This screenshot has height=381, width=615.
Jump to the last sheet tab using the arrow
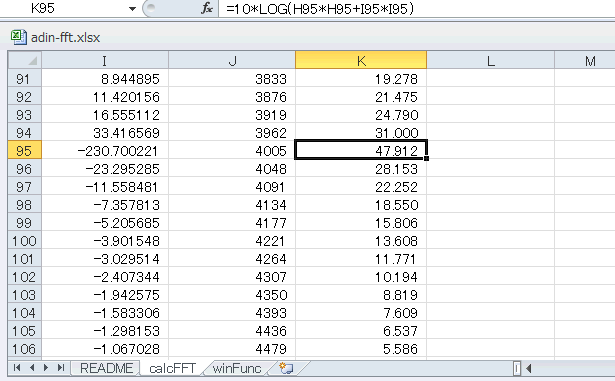pos(61,368)
